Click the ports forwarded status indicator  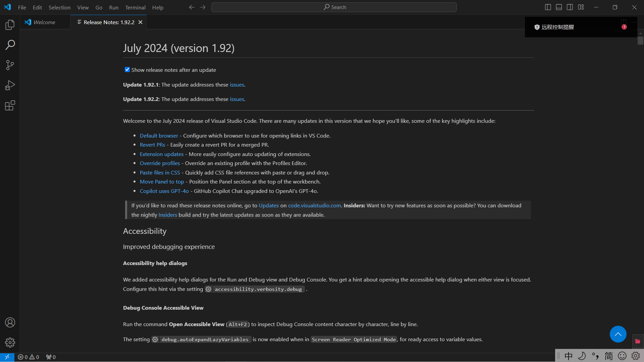[x=51, y=357]
